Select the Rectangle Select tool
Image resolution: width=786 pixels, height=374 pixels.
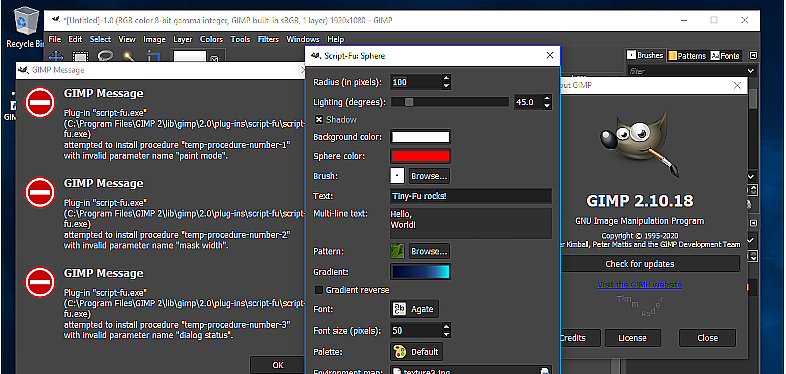80,57
